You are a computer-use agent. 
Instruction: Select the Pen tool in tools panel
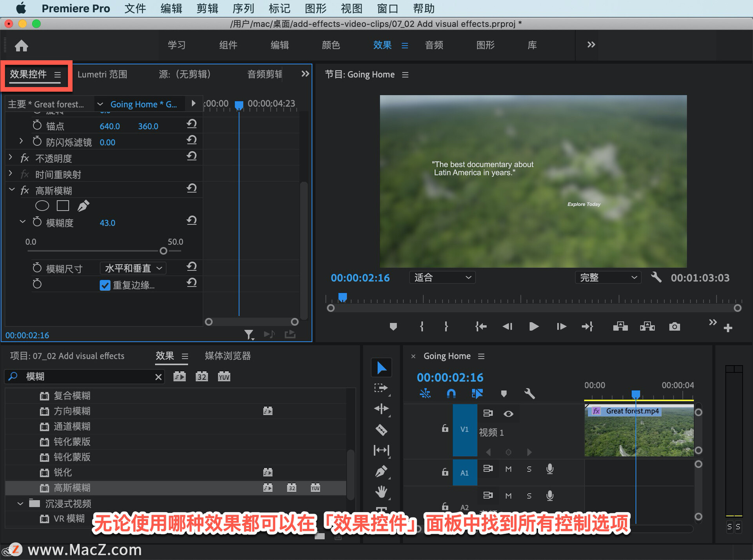point(381,471)
